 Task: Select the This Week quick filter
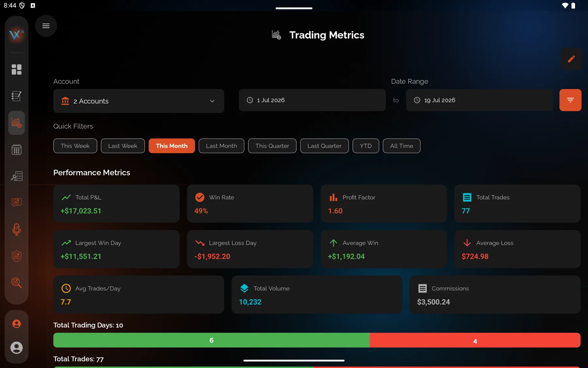[x=75, y=146]
